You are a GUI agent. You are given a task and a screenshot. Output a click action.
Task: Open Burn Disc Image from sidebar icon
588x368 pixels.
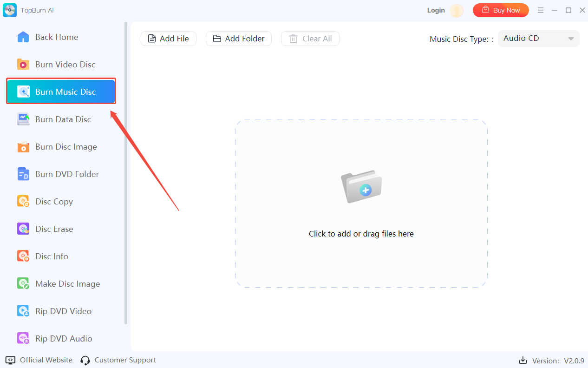point(23,147)
